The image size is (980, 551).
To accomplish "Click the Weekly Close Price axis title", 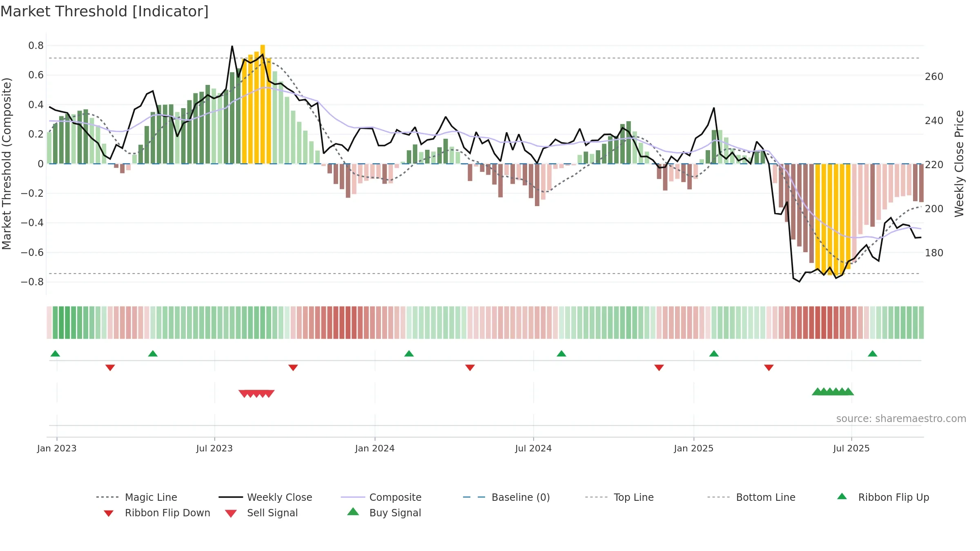I will point(959,164).
